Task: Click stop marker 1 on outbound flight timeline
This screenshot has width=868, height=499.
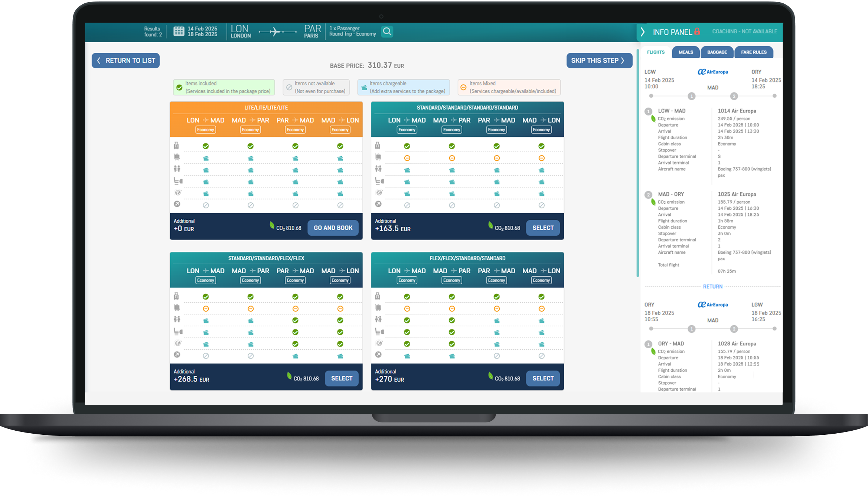Action: tap(691, 96)
